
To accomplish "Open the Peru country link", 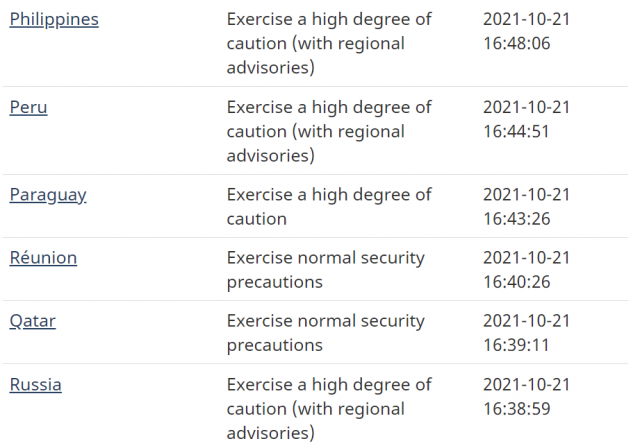I will coord(28,107).
